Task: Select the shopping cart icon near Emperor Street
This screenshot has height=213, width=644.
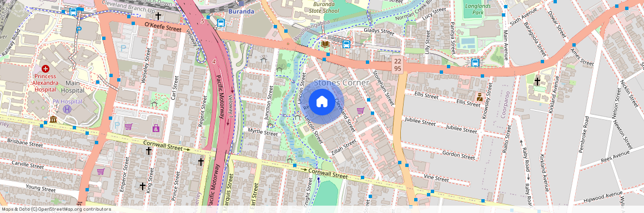Action: (100, 171)
